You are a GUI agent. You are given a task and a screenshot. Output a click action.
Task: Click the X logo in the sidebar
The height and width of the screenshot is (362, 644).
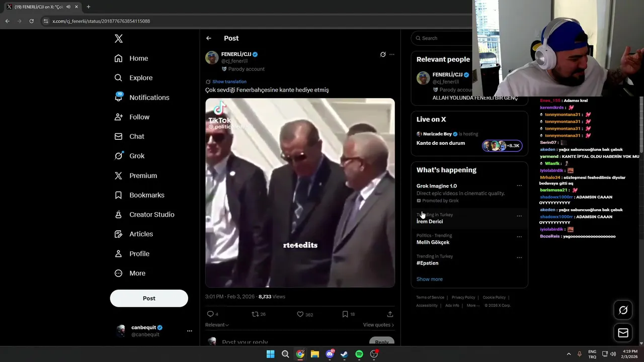[x=119, y=39]
